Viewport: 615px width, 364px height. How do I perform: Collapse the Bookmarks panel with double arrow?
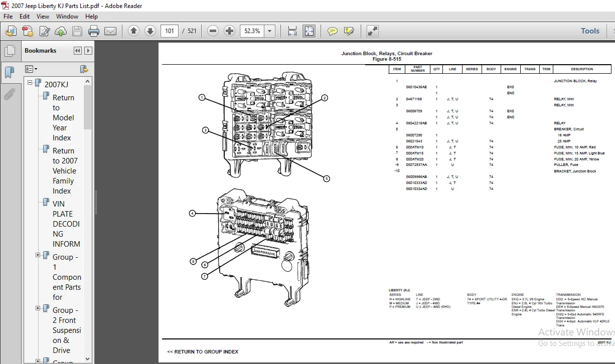pos(77,51)
